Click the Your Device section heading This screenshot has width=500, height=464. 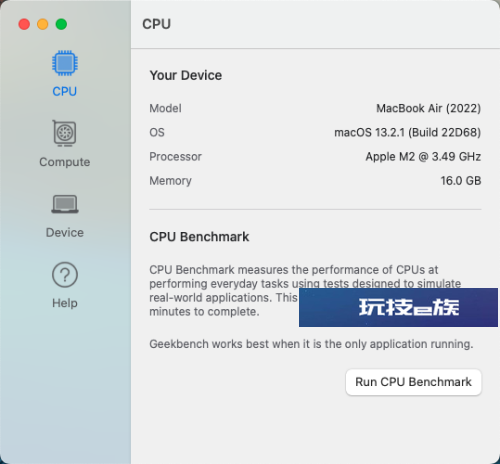186,75
